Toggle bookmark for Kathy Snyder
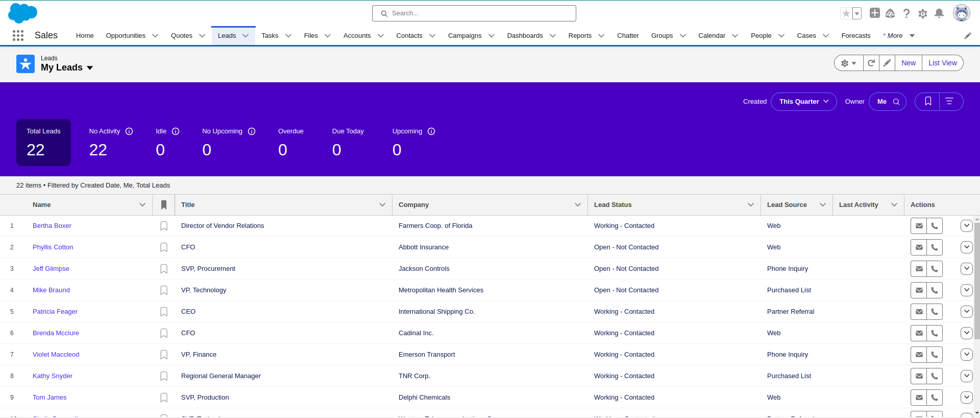The width and height of the screenshot is (980, 418). point(164,376)
